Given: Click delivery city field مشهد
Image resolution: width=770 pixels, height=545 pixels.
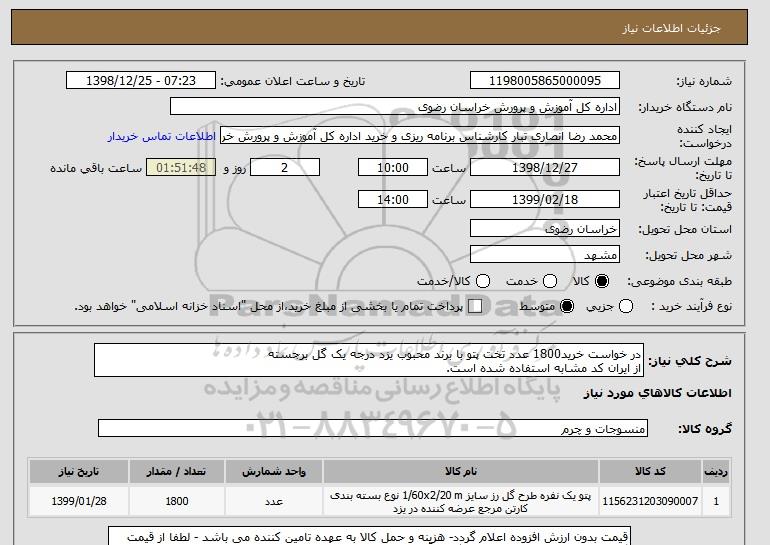Looking at the screenshot, I should click(x=545, y=255).
